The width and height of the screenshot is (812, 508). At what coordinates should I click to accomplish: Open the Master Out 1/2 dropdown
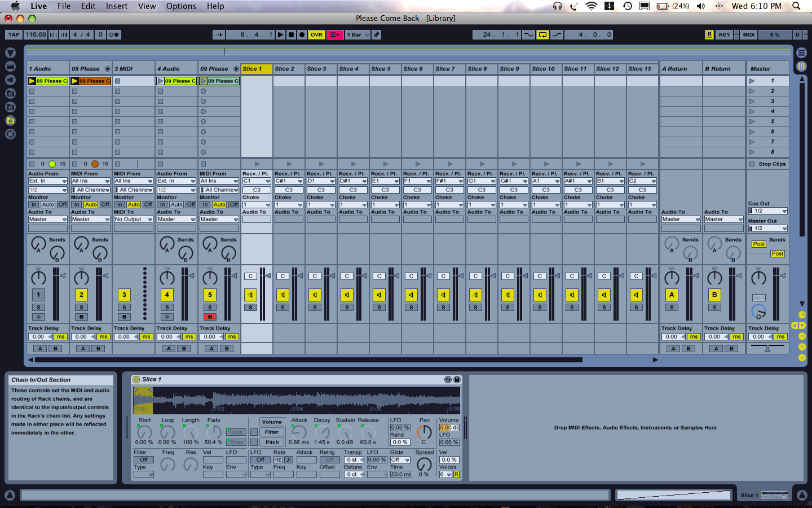point(767,228)
